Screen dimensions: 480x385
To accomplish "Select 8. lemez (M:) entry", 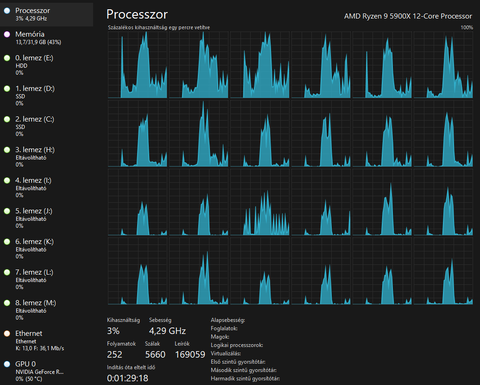I will (x=46, y=310).
